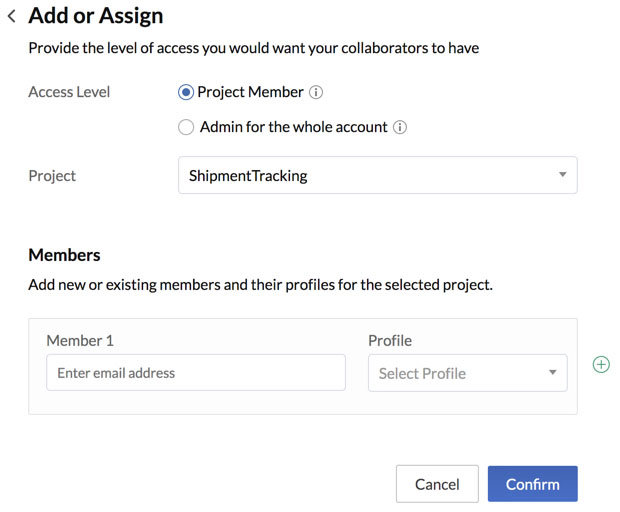Click the Add new or existing members description
Screen dimensions: 620x512
[261, 285]
